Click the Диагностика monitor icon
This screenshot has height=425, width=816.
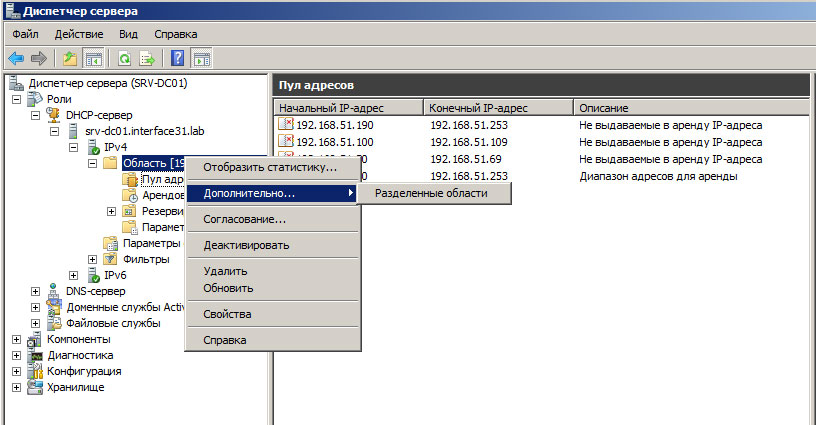(x=35, y=355)
